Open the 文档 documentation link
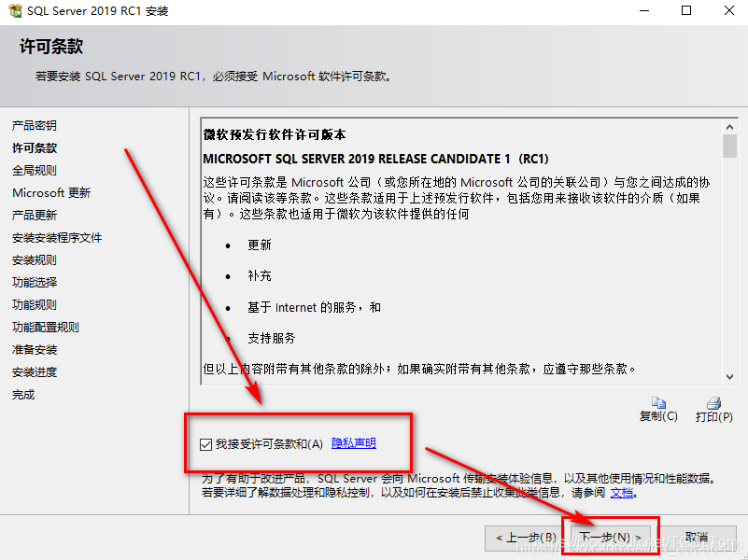748x560 pixels. [622, 492]
